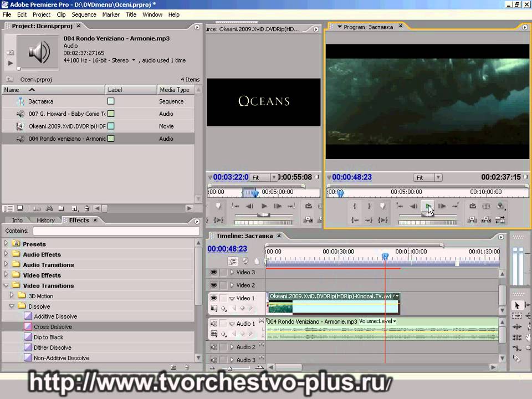
Task: Step back one frame in Source monitor
Action: (x=250, y=206)
